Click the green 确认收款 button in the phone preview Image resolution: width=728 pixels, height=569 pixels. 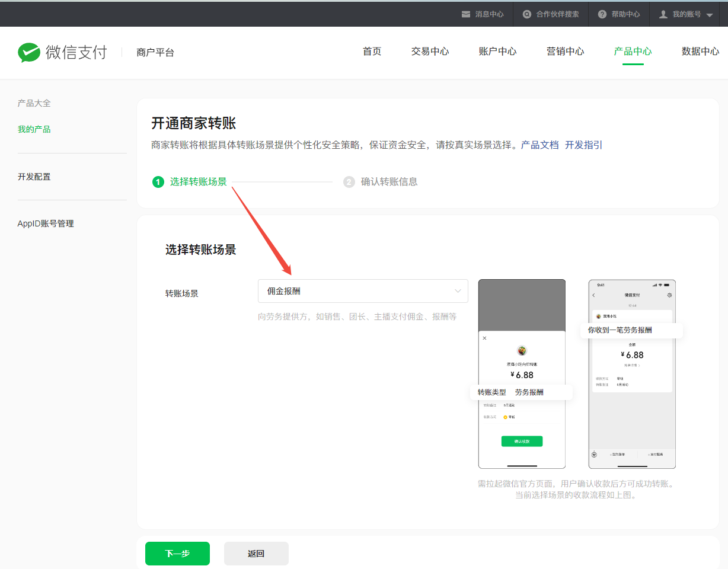pos(522,442)
